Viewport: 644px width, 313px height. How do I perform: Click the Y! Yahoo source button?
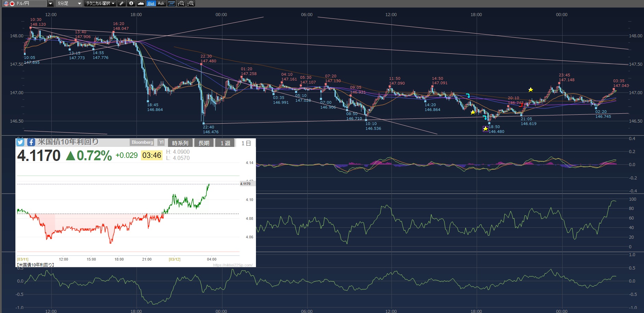point(161,142)
